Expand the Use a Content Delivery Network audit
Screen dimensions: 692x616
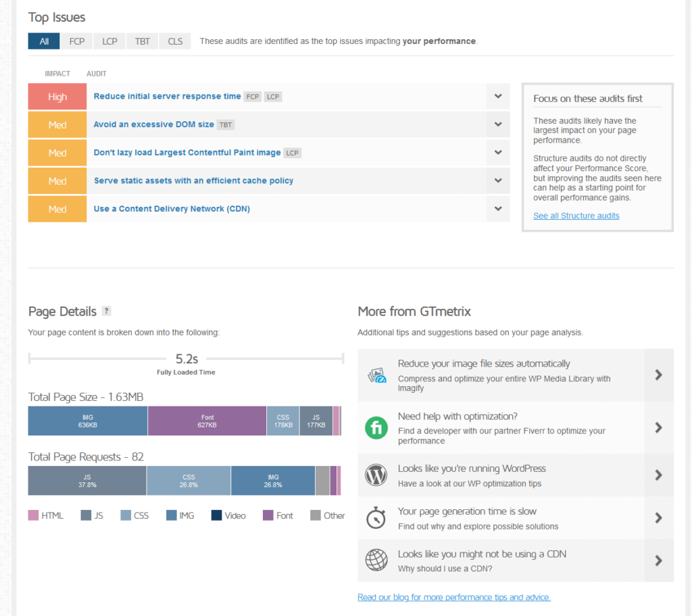coord(498,209)
